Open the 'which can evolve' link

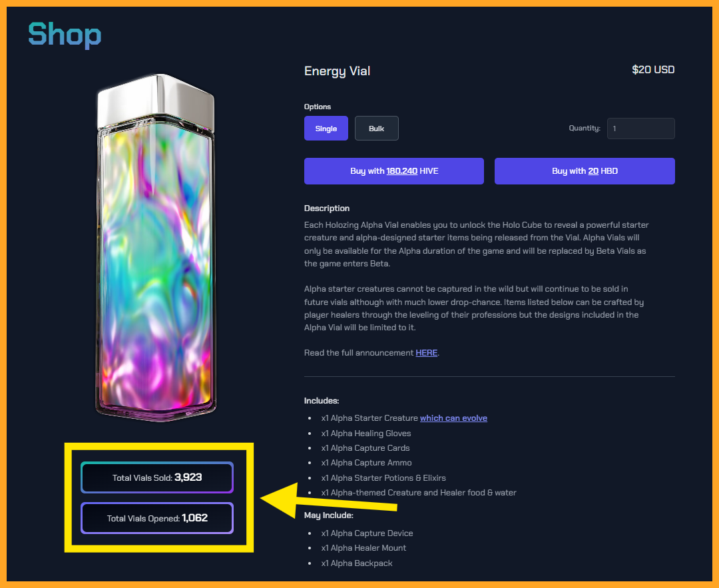tap(453, 418)
